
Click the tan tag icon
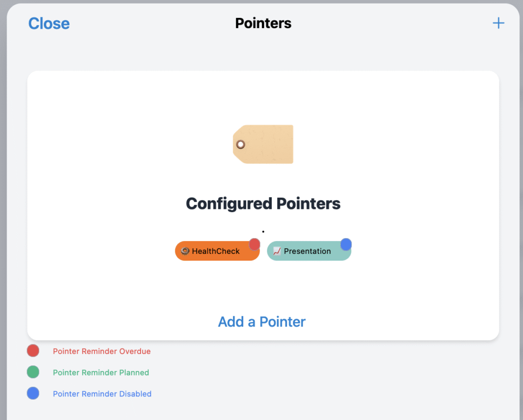point(263,144)
